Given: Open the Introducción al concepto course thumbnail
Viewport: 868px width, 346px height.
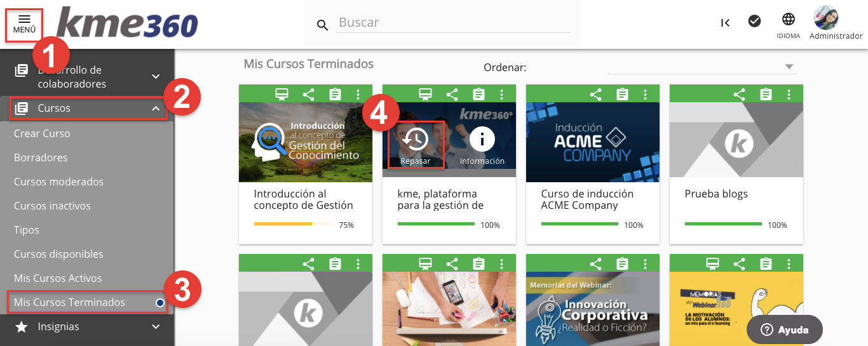Looking at the screenshot, I should 306,142.
